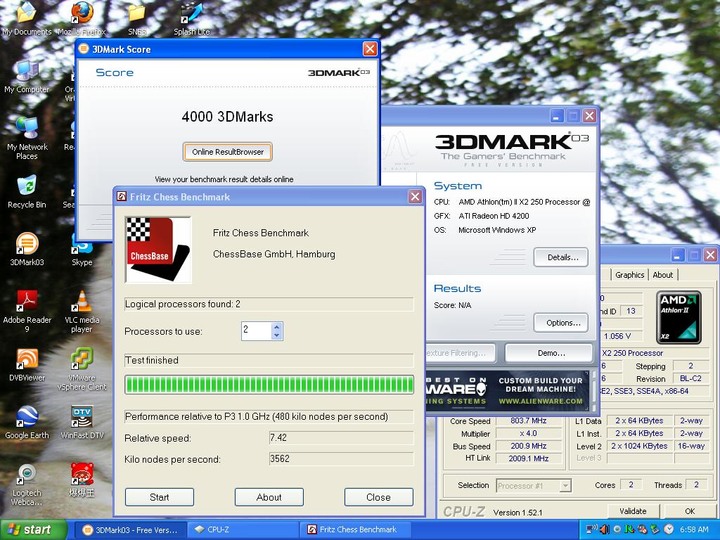
Task: Launch WinFast DTV shortcut
Action: click(82, 422)
